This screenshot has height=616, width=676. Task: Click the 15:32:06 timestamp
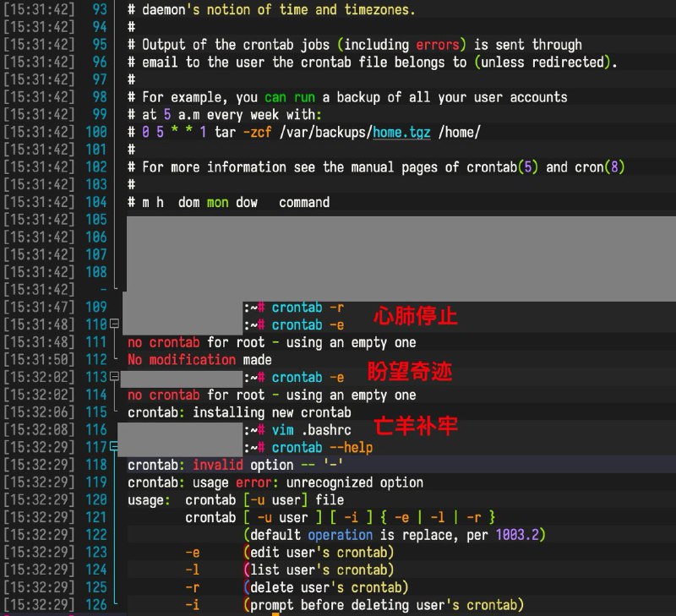[x=39, y=412]
